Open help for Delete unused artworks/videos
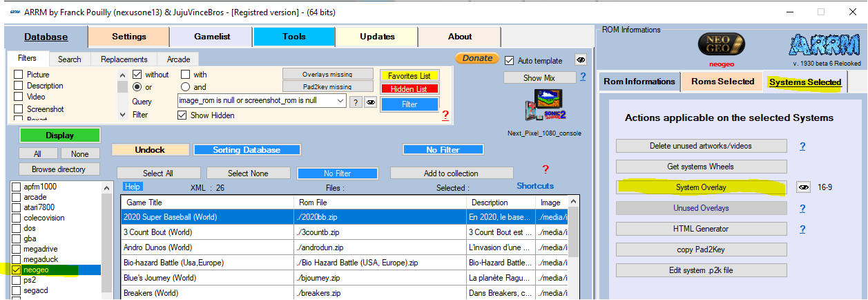The height and width of the screenshot is (300, 868). 802,147
